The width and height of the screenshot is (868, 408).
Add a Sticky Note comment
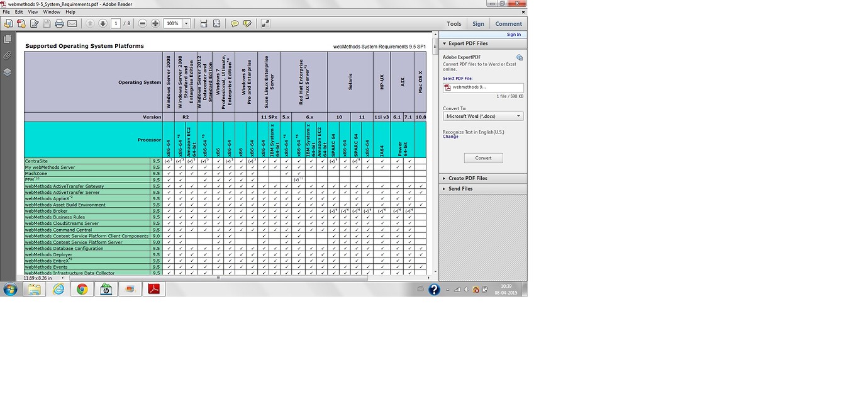click(x=235, y=23)
